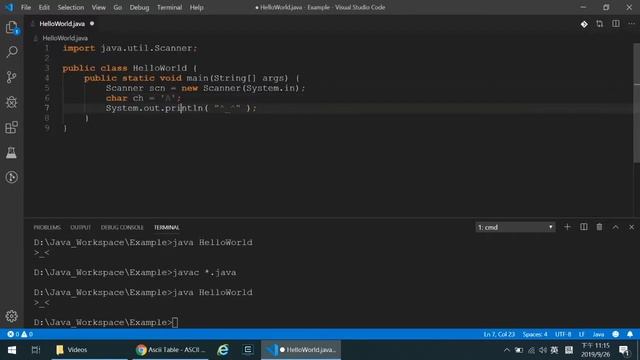Click the HelloWorld.java breadcrumb
This screenshot has width=640, height=360.
click(x=65, y=38)
